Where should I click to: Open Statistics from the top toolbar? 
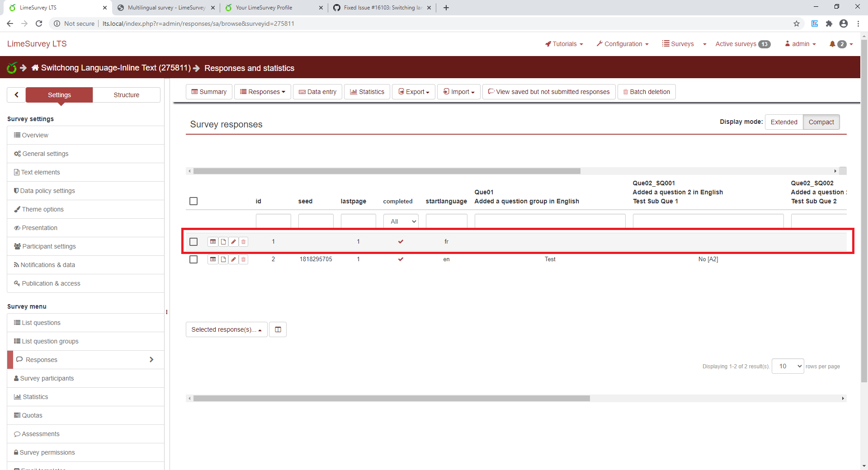point(367,92)
